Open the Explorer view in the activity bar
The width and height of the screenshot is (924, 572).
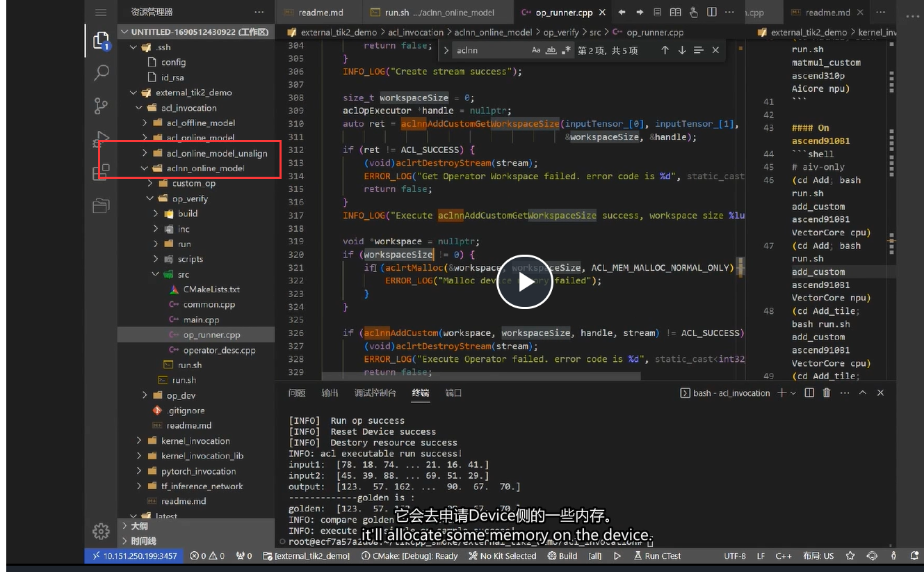point(102,40)
